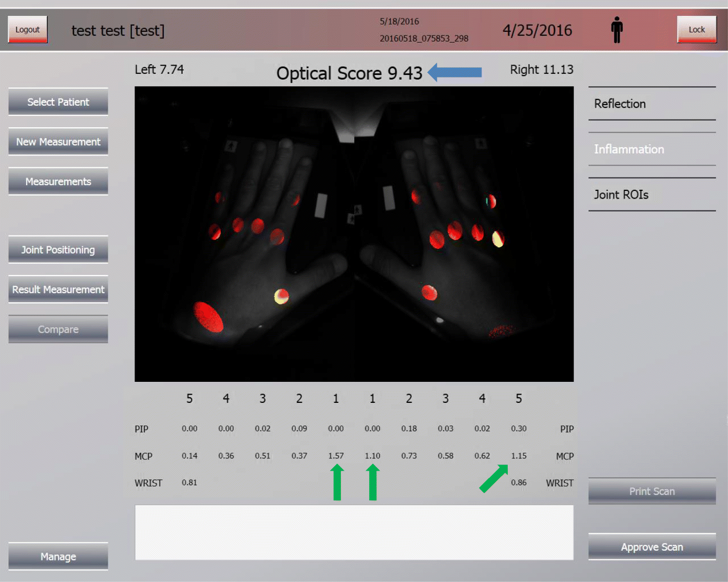Click the hand scan image
728x582 pixels.
click(354, 234)
